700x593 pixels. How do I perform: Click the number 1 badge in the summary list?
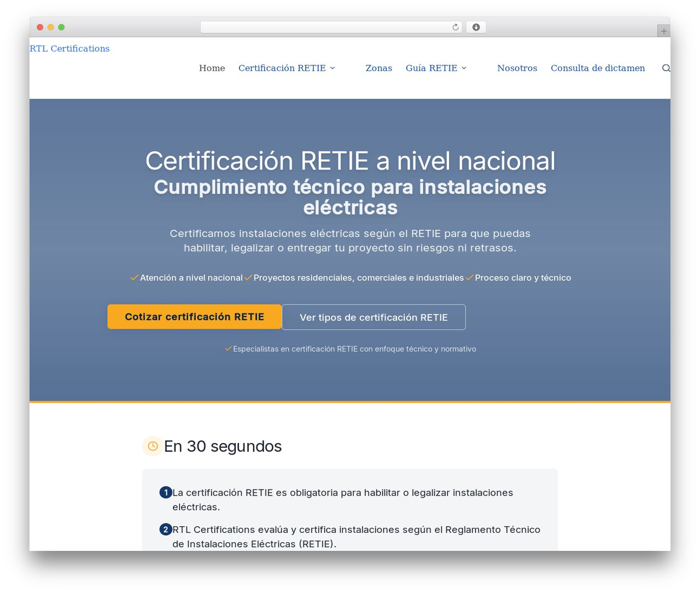coord(166,492)
